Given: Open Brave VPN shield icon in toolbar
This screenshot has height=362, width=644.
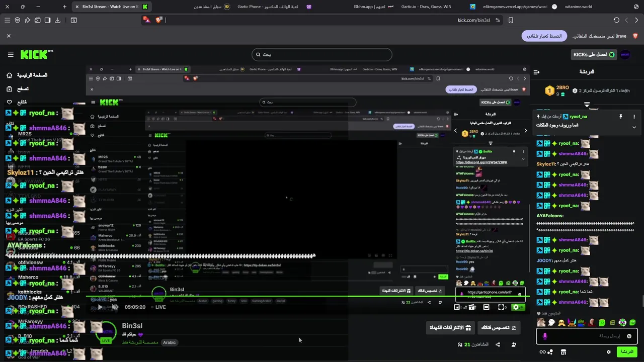Looking at the screenshot, I should tap(18, 20).
